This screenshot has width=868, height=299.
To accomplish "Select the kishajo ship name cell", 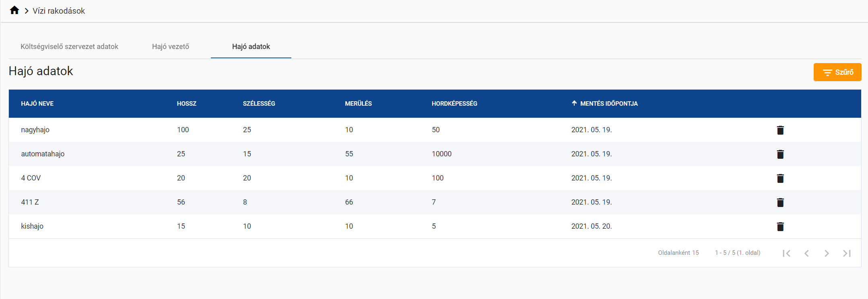I will [x=32, y=226].
